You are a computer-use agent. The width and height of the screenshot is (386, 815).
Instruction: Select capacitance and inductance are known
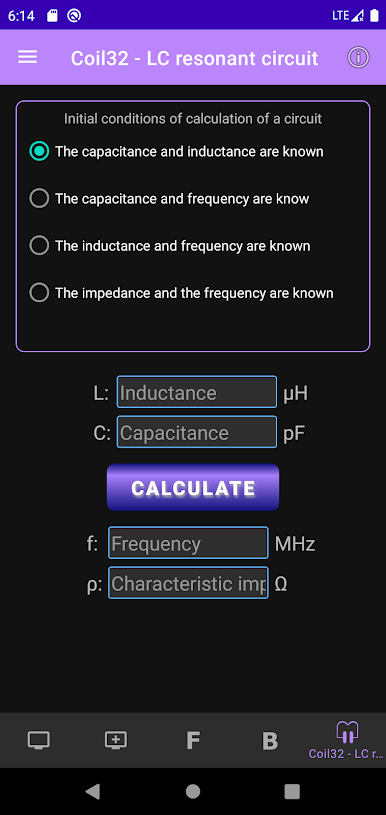[x=177, y=152]
